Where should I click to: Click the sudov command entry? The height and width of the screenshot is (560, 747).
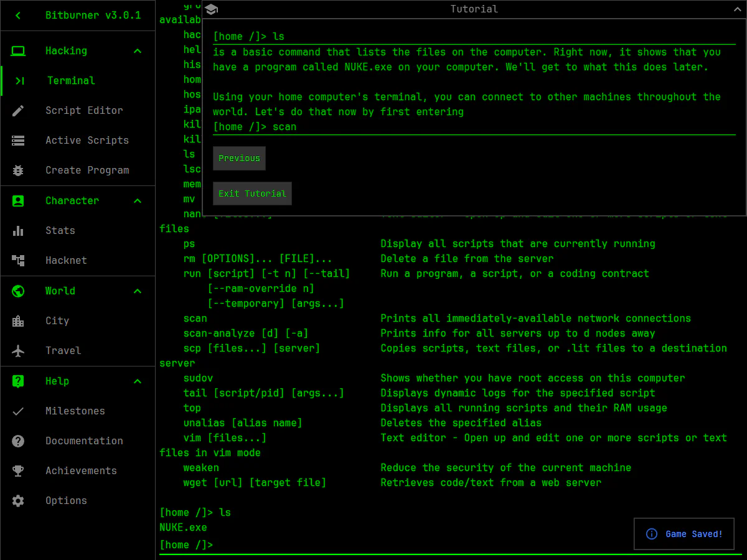coord(199,378)
